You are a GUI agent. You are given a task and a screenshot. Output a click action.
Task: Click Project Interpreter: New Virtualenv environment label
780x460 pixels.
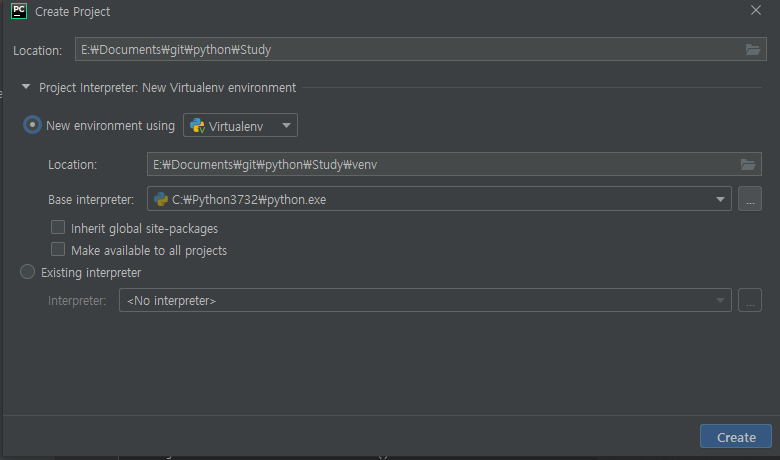168,88
